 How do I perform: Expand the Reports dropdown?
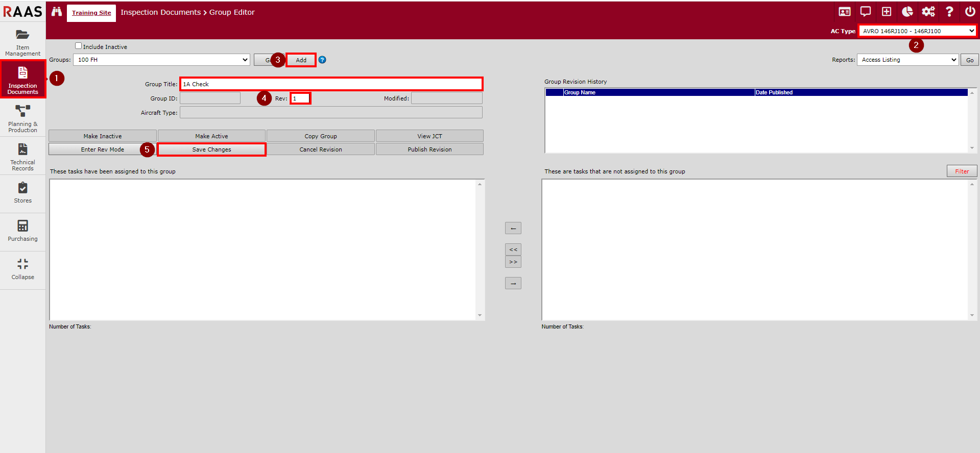point(907,60)
